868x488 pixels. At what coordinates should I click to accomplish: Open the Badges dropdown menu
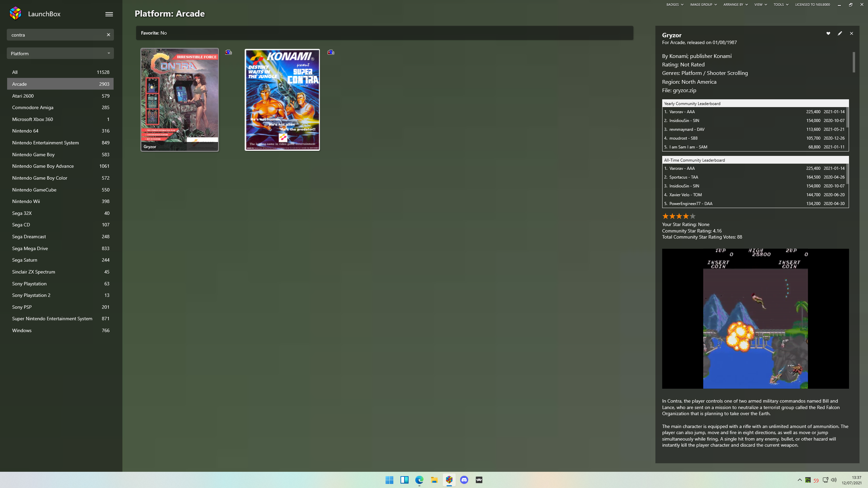coord(675,5)
